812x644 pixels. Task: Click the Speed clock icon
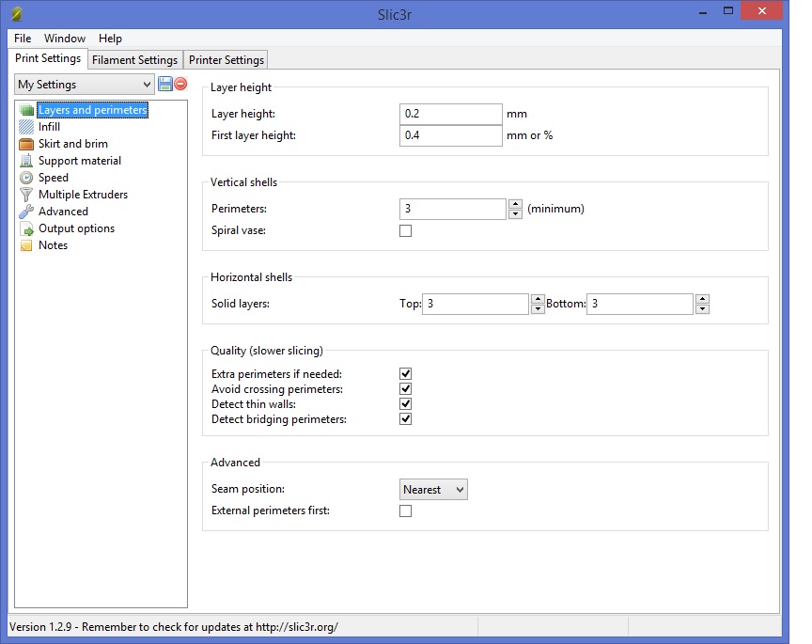[x=26, y=178]
